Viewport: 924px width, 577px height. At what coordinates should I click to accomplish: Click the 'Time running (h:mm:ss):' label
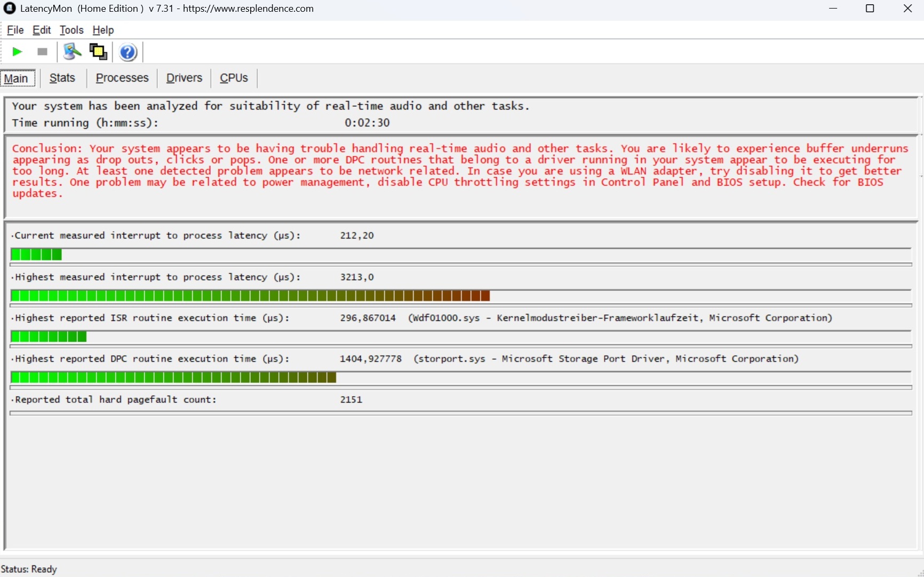pos(85,123)
